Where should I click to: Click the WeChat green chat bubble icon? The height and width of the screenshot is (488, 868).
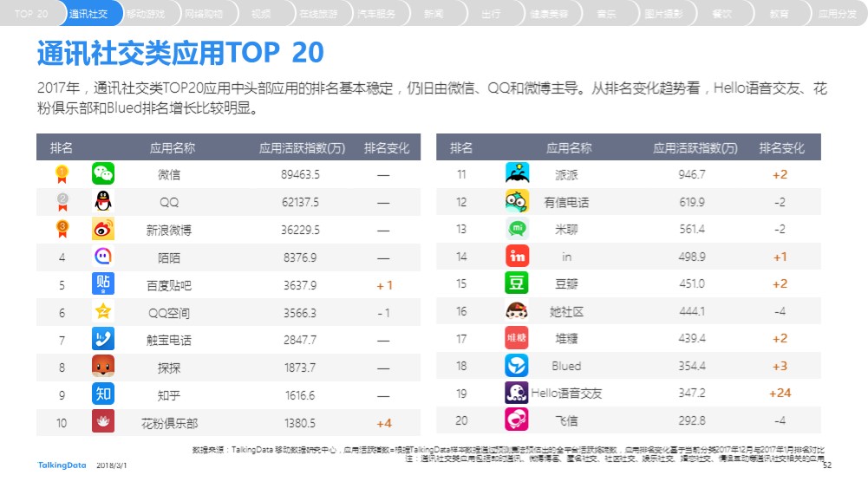pyautogui.click(x=103, y=173)
